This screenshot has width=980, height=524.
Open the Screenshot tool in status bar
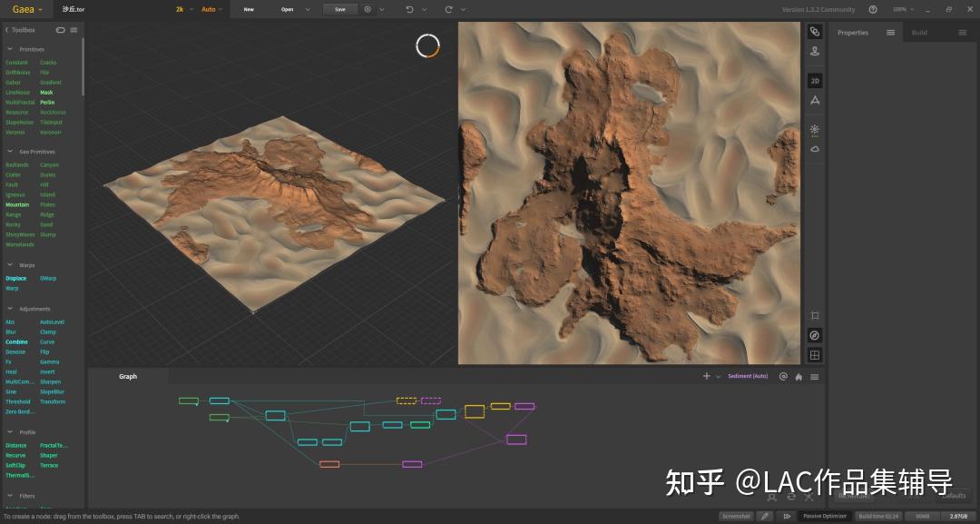tap(735, 516)
